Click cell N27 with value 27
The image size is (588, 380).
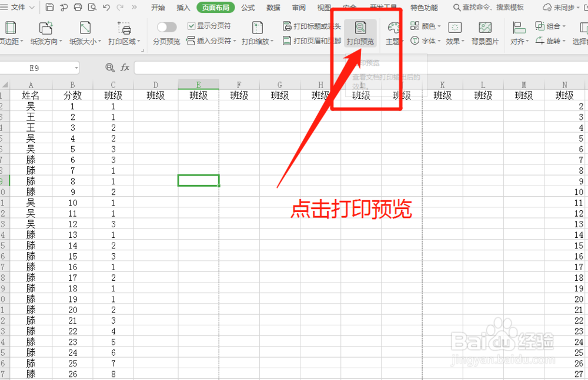564,374
